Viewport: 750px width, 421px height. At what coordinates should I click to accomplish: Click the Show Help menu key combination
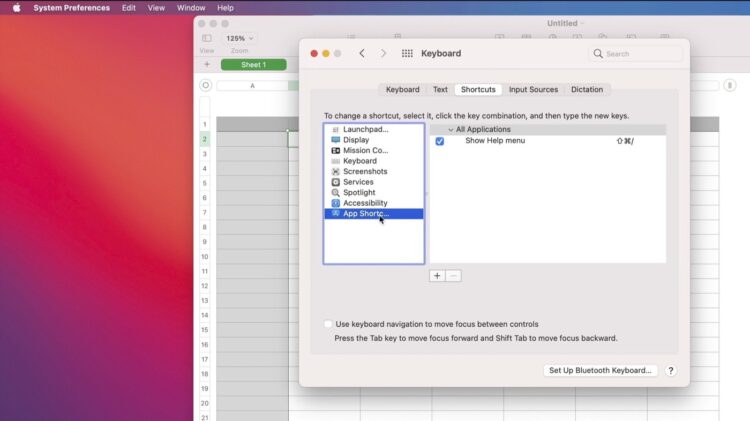625,141
